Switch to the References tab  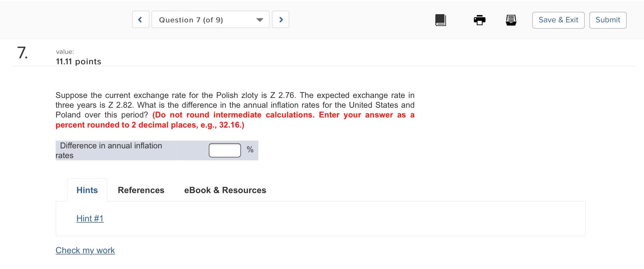click(141, 190)
